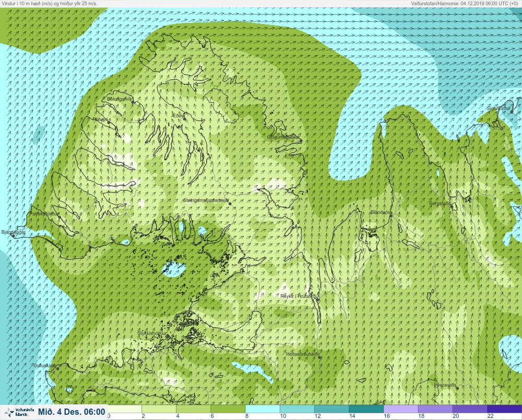Click the Gufuskálar station label

[45, 365]
